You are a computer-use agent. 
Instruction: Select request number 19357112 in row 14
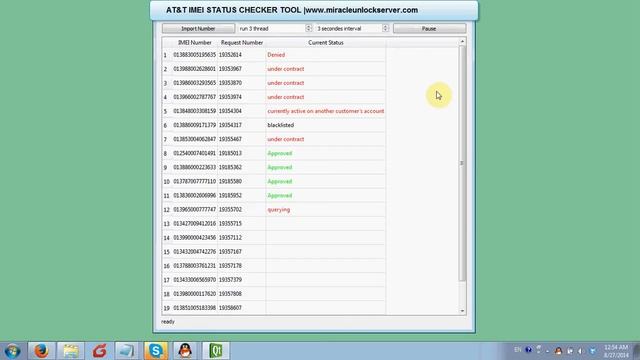click(x=230, y=238)
